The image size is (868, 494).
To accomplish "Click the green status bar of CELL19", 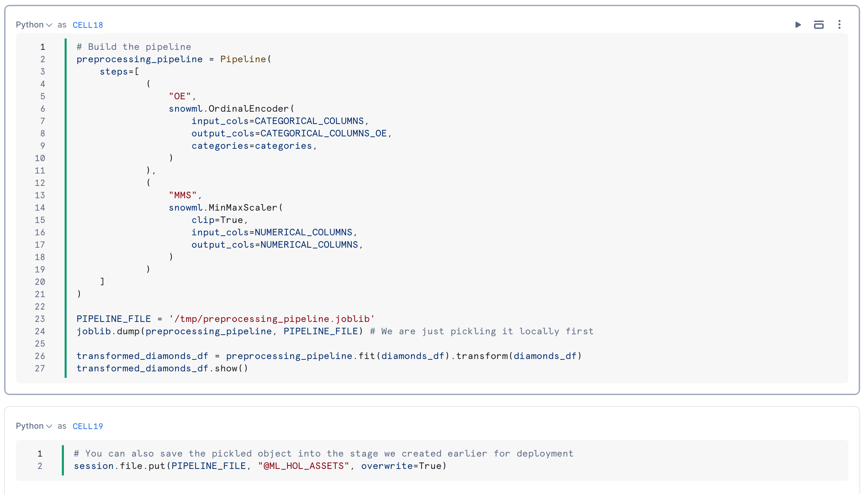I will [x=63, y=460].
